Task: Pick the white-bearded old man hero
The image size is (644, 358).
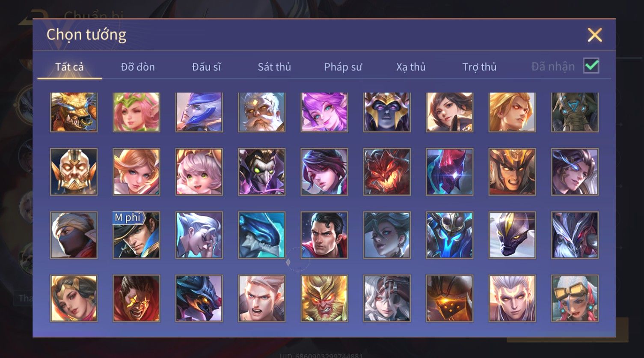Action: coord(261,112)
